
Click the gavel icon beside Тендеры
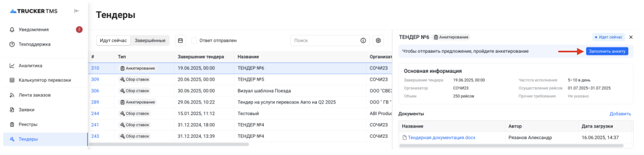(12, 139)
